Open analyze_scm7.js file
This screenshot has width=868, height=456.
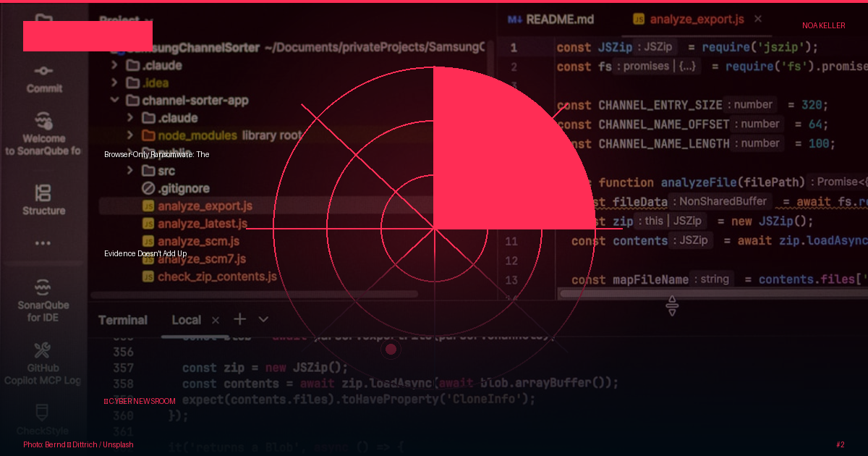click(202, 258)
